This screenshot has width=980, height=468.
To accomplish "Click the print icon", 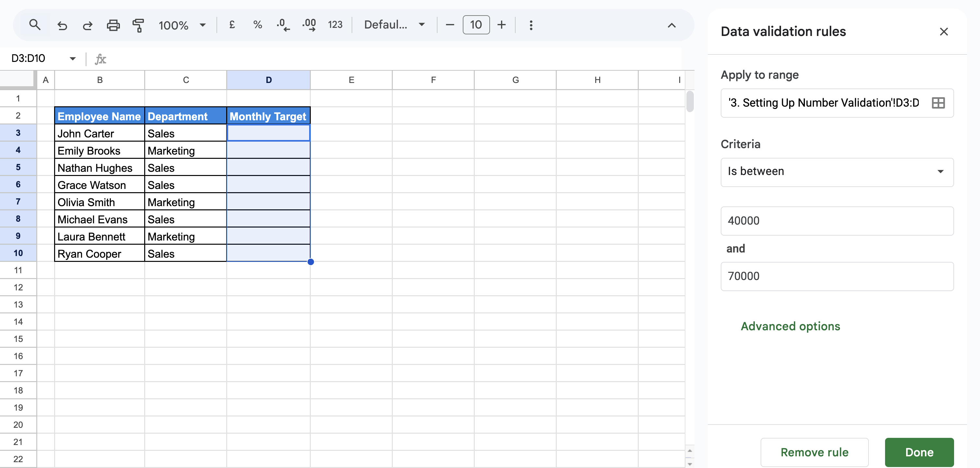I will tap(113, 26).
